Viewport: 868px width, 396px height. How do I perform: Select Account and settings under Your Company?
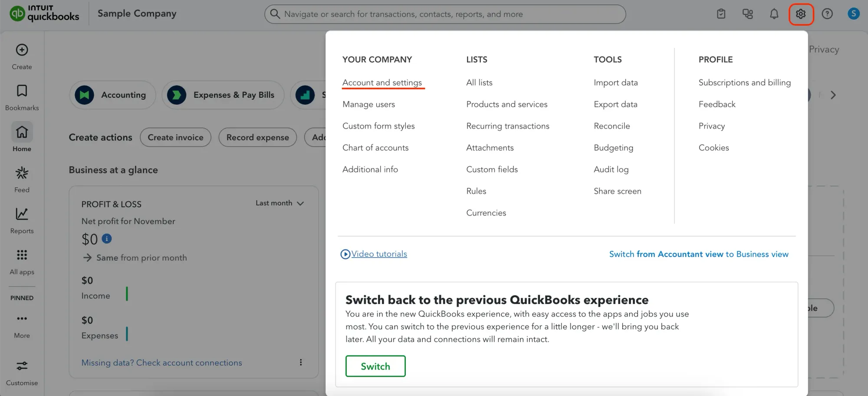click(x=382, y=82)
